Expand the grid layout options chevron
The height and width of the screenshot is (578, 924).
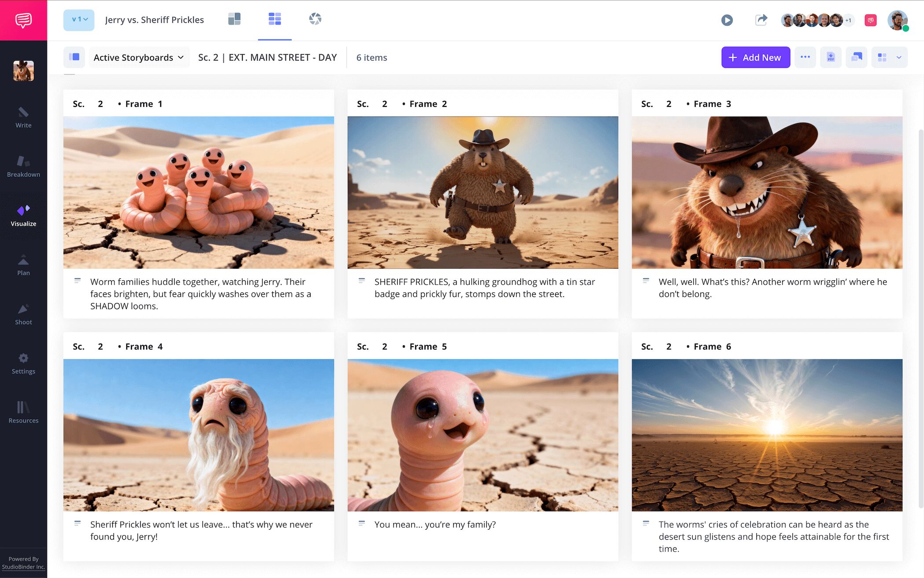899,58
